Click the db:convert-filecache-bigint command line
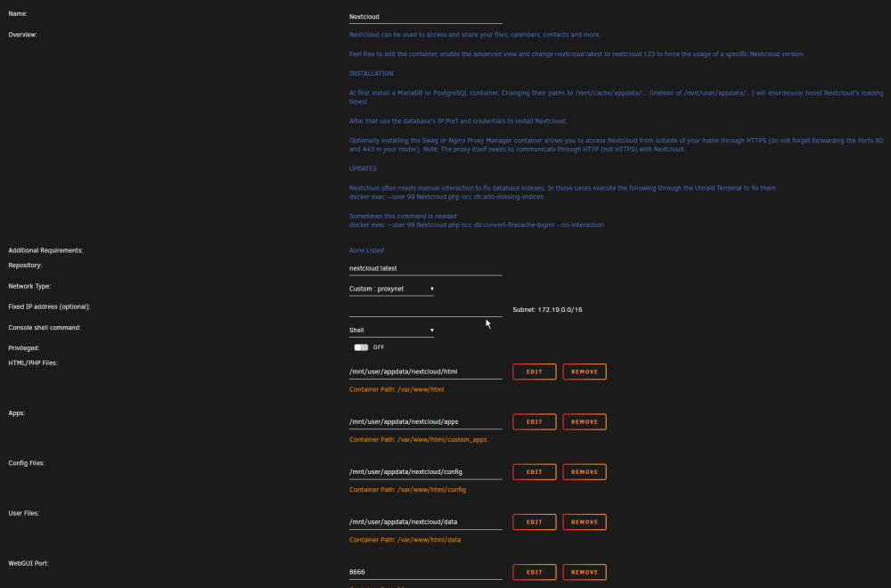 (x=476, y=225)
